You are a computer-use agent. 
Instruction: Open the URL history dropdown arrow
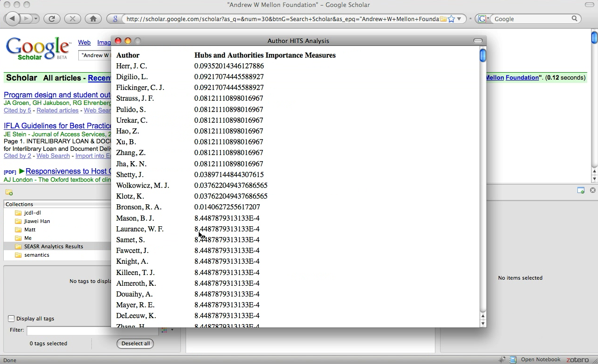click(x=459, y=19)
